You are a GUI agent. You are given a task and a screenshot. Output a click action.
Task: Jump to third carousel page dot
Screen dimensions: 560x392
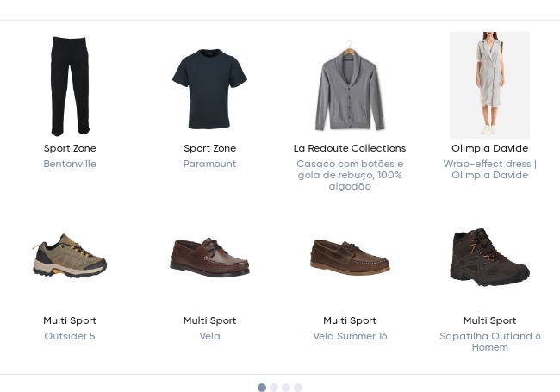click(286, 388)
